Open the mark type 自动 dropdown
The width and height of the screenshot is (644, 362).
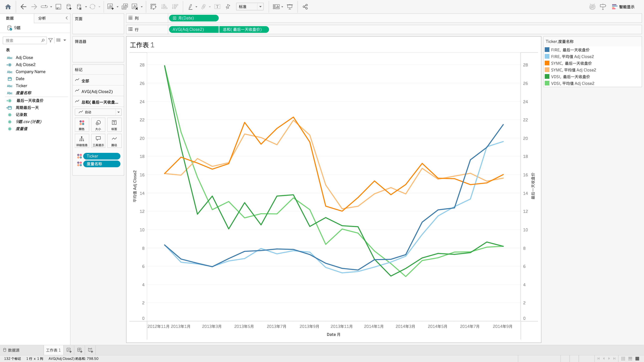pos(98,112)
